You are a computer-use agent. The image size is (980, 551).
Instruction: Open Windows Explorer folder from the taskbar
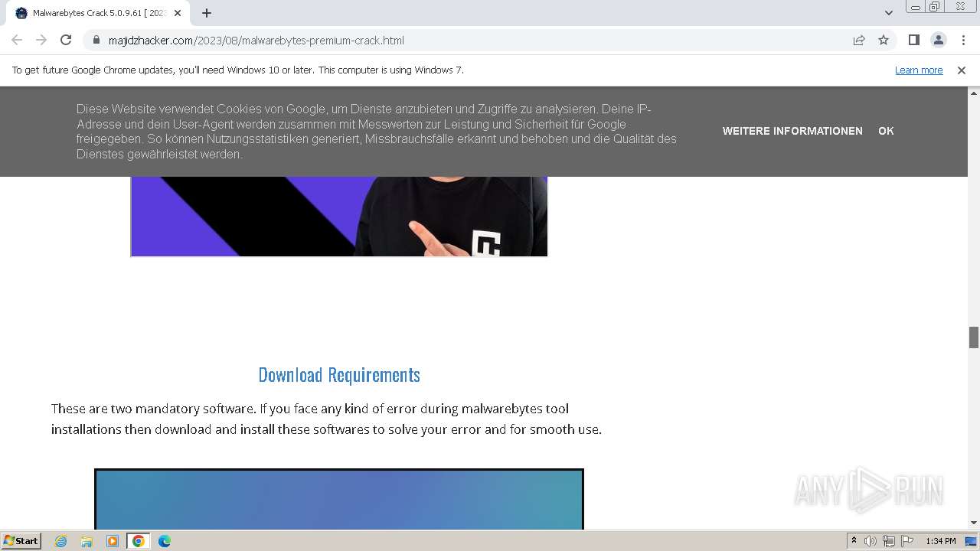(x=87, y=541)
